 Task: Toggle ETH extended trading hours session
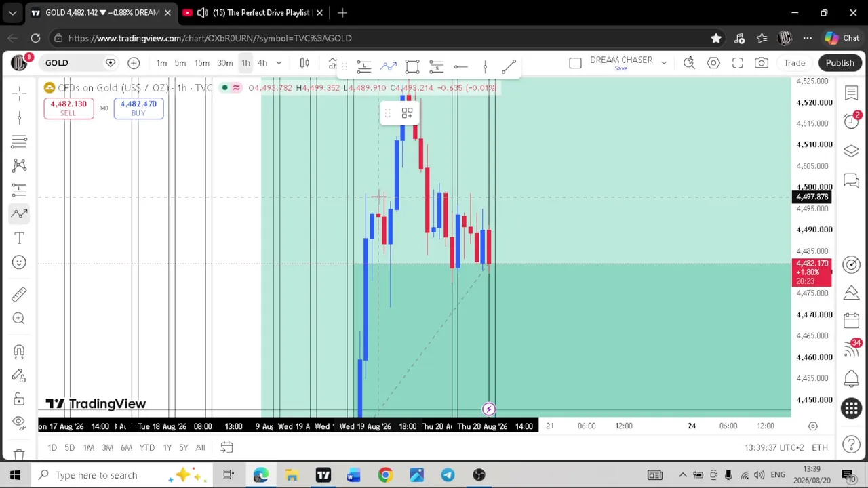(820, 447)
